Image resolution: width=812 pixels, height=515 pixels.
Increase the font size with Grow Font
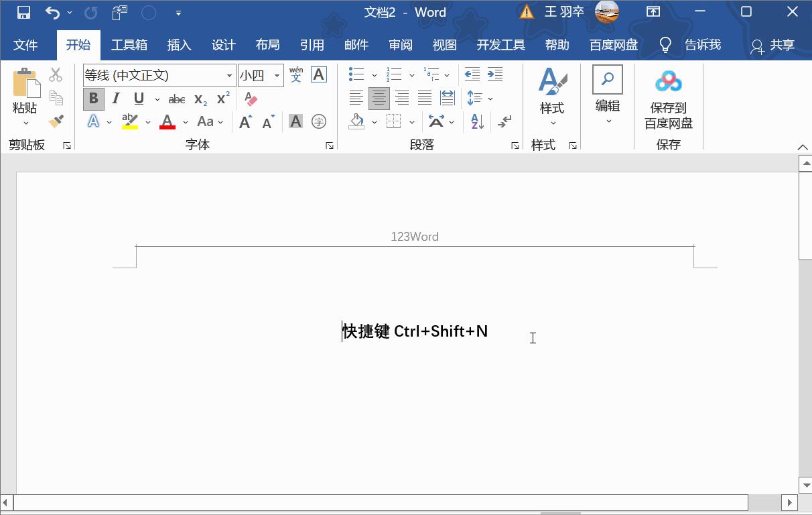pyautogui.click(x=245, y=121)
